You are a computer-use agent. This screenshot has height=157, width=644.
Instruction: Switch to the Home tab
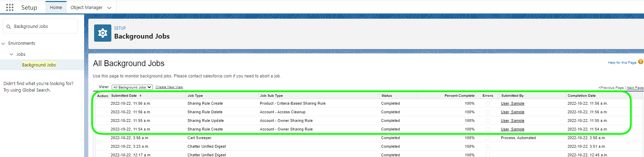pyautogui.click(x=56, y=7)
